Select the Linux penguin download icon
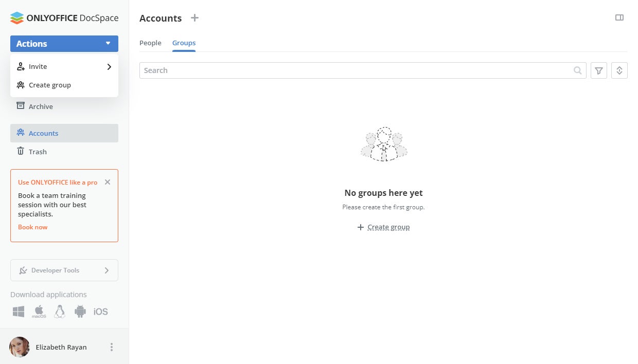 click(60, 312)
